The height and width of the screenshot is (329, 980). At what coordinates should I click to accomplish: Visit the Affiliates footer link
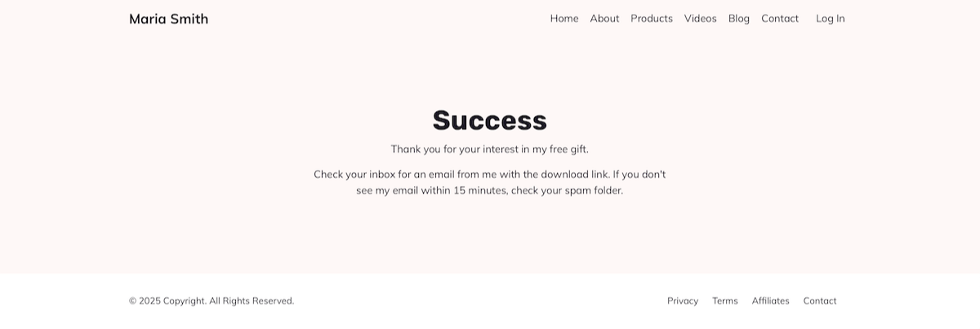(771, 300)
